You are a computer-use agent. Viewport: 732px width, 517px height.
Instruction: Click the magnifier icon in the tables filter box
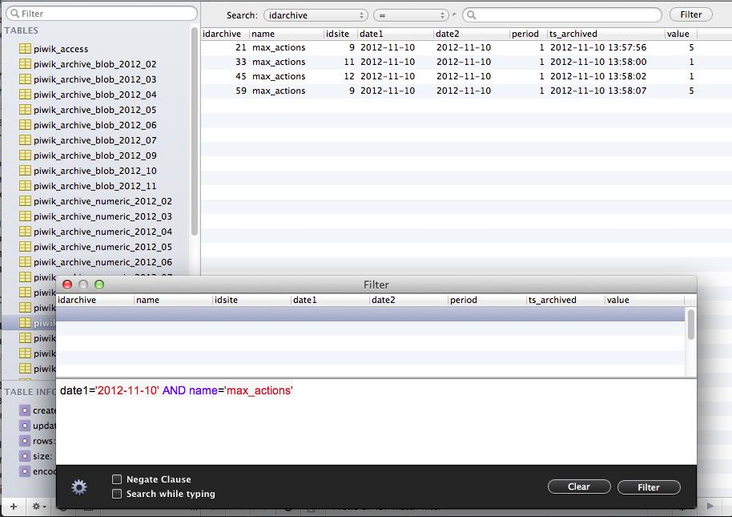[x=14, y=14]
